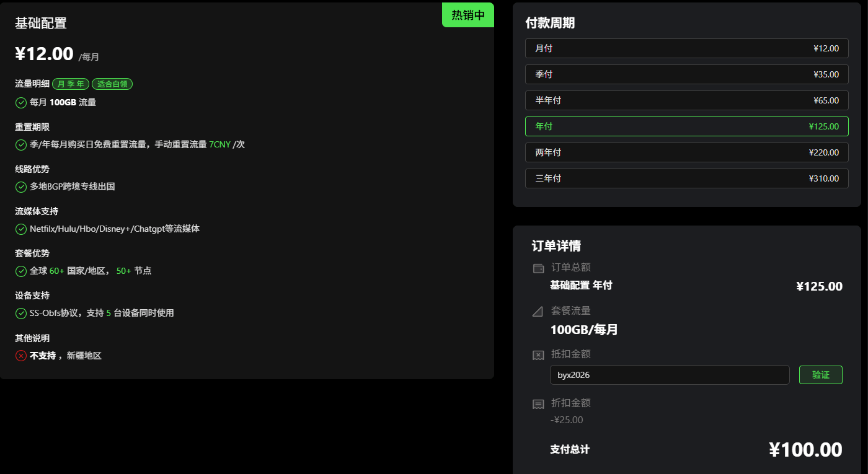
Task: Click the checkmark beside Netflix streaming support line
Action: (x=20, y=229)
